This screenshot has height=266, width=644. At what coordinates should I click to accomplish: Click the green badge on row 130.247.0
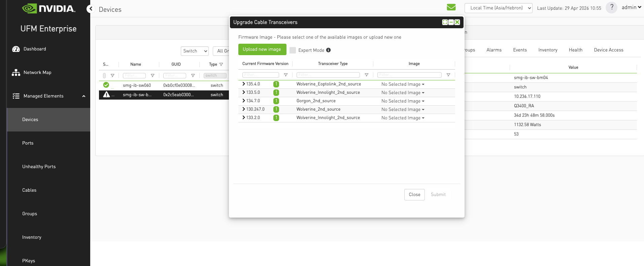coord(276,109)
